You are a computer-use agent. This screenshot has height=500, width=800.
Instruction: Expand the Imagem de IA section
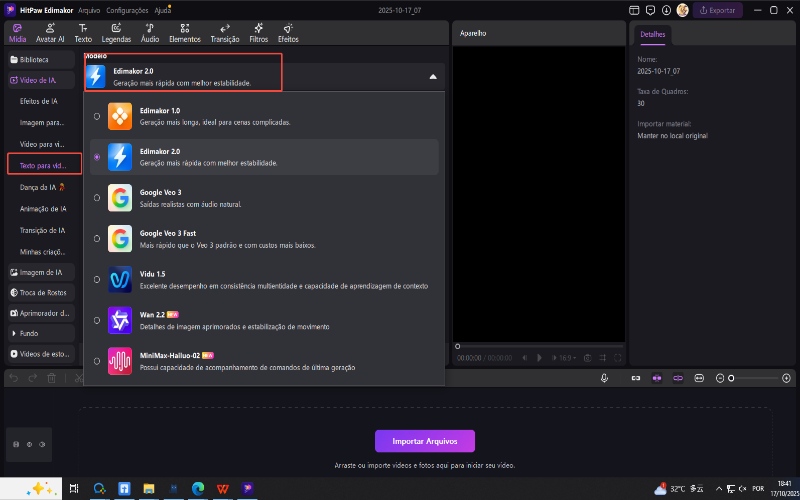tap(41, 272)
